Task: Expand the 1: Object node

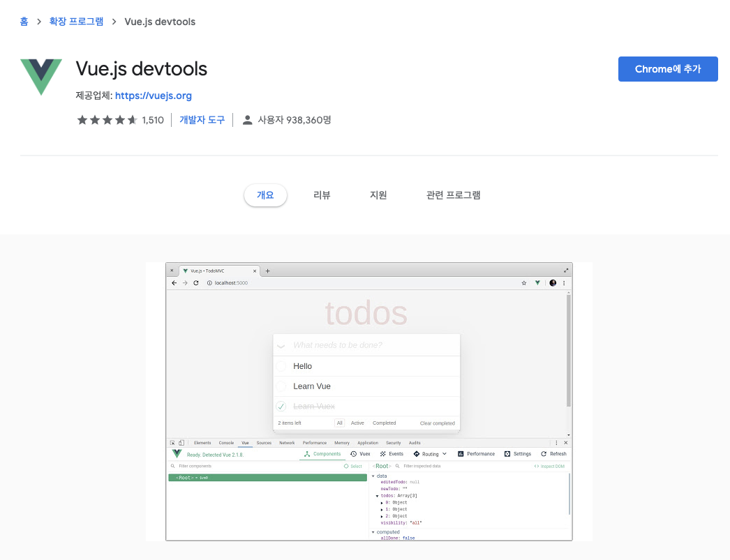Action: tap(382, 510)
